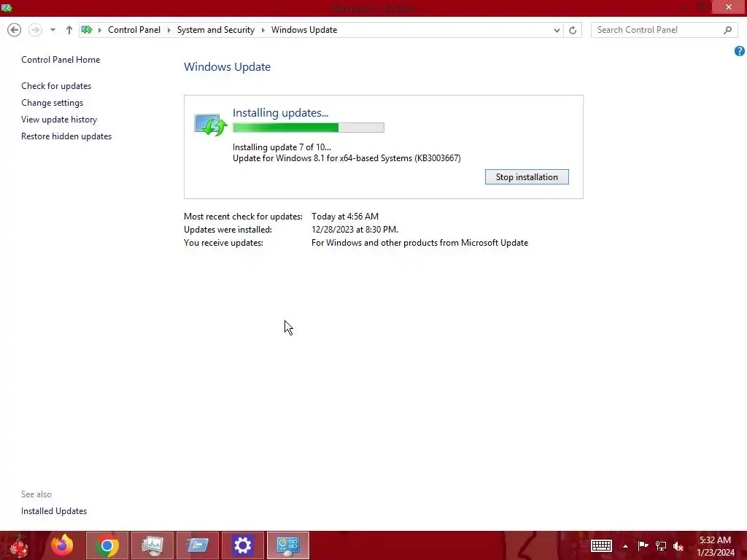Click the Start button ornament icon
Screen dimensions: 747x560
point(19,545)
